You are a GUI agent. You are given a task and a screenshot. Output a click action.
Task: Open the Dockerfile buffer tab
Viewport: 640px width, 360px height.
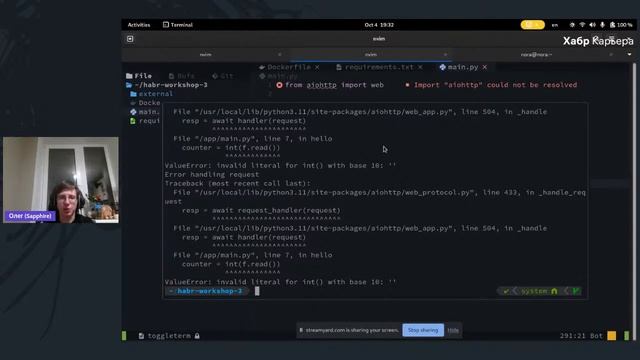tap(289, 67)
